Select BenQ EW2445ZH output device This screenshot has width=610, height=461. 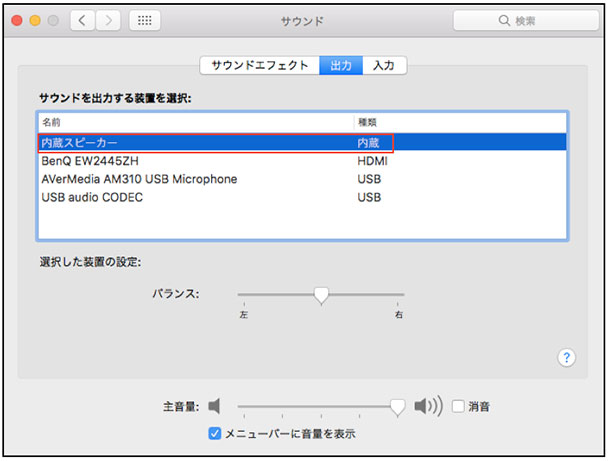pos(302,161)
